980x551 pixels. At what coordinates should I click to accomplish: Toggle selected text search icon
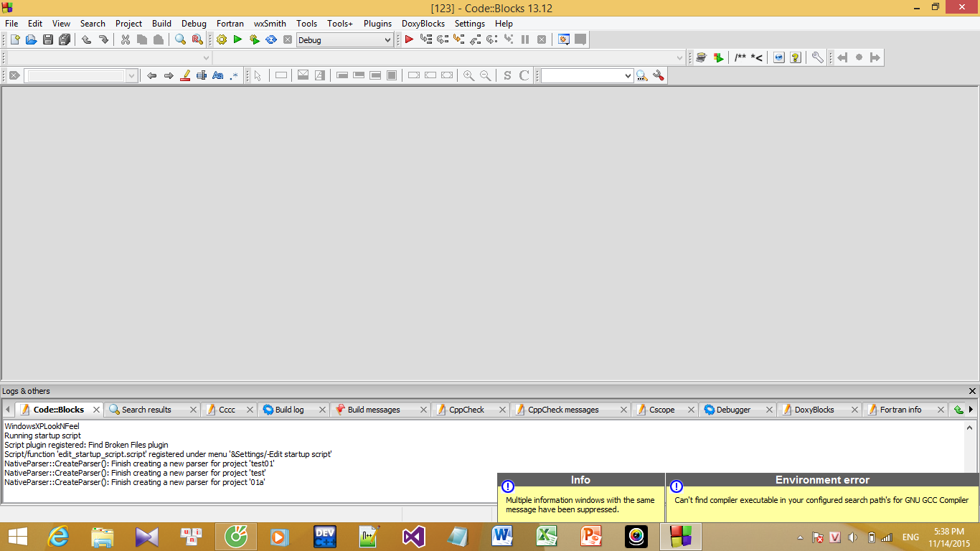[202, 75]
